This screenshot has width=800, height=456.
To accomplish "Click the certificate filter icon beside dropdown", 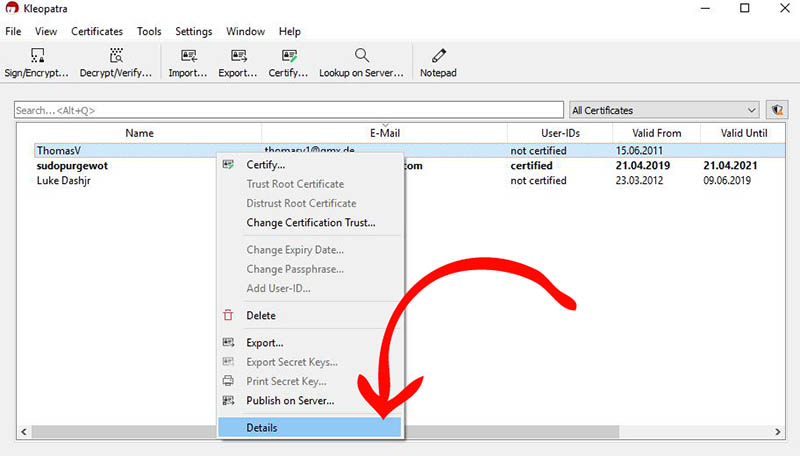I will click(x=777, y=110).
